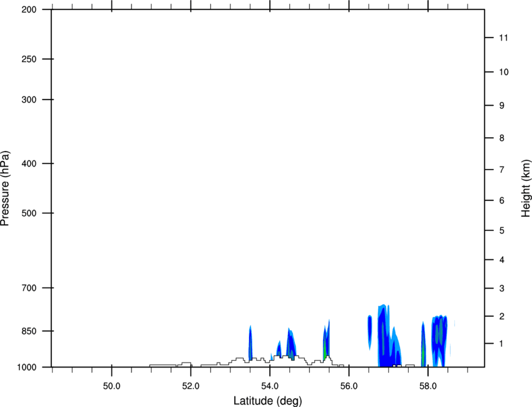Click the tall blue plume near 57 degrees
The image size is (532, 407).
click(389, 336)
